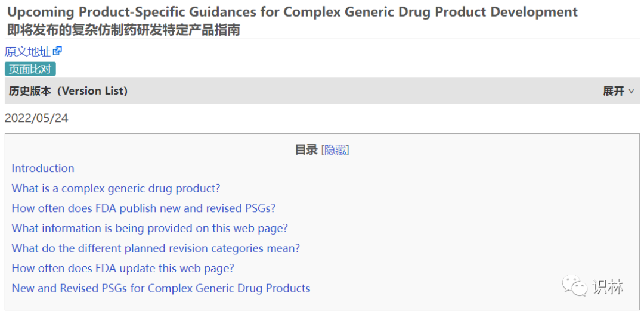Jump to "How often does FDA publish" section
The height and width of the screenshot is (315, 644).
(143, 208)
